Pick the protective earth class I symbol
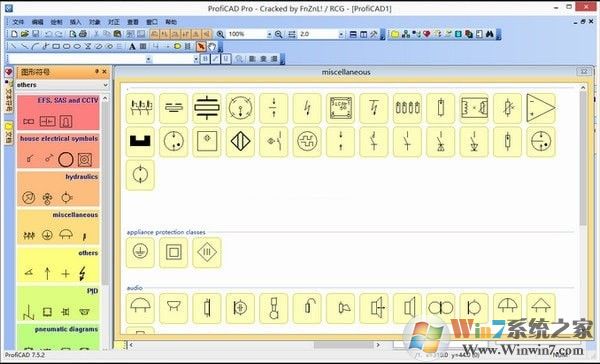Image resolution: width=600 pixels, height=364 pixels. [x=140, y=252]
